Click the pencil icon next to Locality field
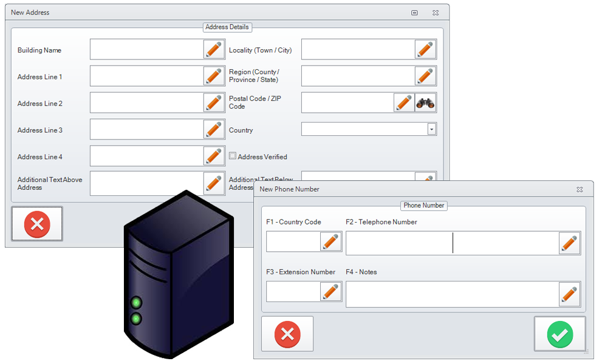The width and height of the screenshot is (602, 364). (x=425, y=49)
